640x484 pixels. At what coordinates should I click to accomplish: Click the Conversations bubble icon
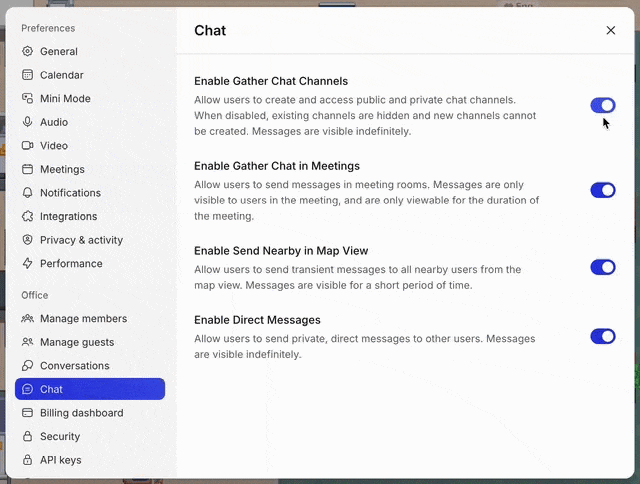point(27,366)
